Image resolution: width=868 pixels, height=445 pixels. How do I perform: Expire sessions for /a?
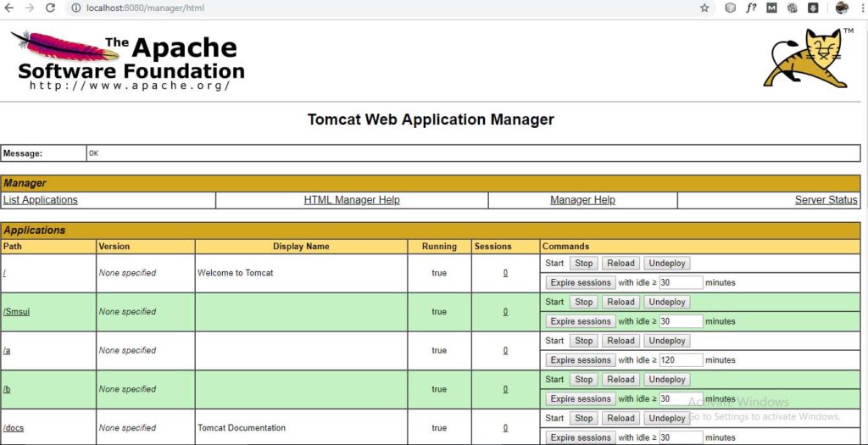pos(581,359)
